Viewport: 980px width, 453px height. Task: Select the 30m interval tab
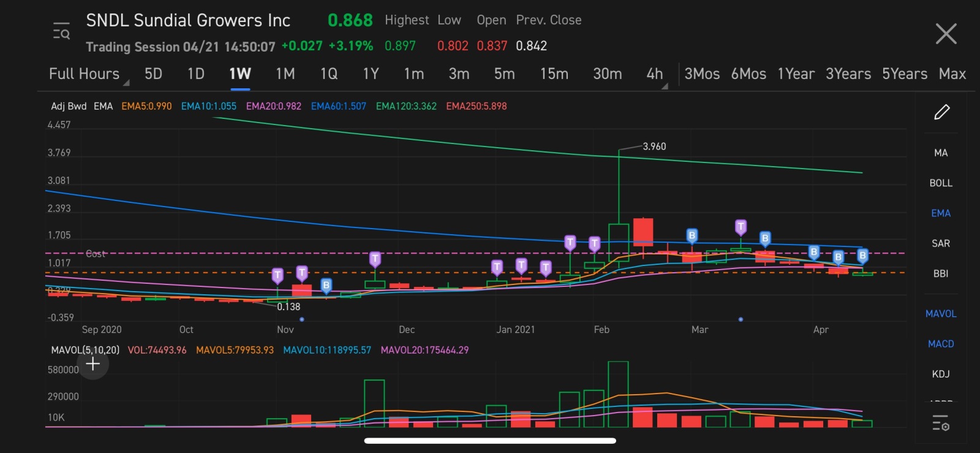click(608, 74)
